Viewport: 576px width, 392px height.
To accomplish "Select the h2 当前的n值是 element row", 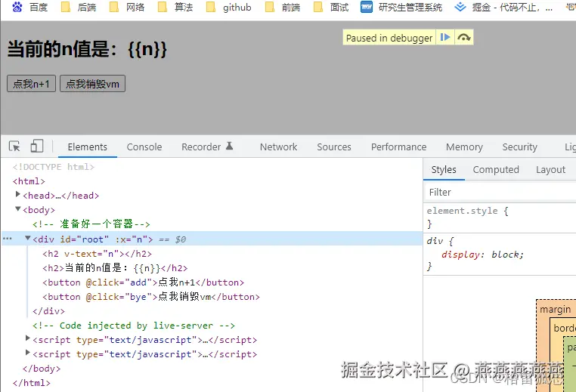I will pos(115,268).
